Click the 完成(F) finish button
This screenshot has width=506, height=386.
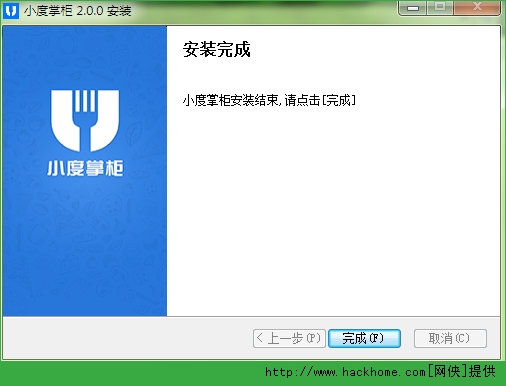[x=364, y=338]
